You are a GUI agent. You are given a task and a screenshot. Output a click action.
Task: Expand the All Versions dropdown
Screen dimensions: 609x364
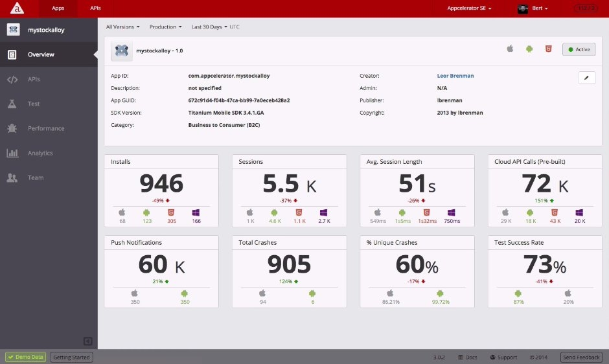(122, 27)
